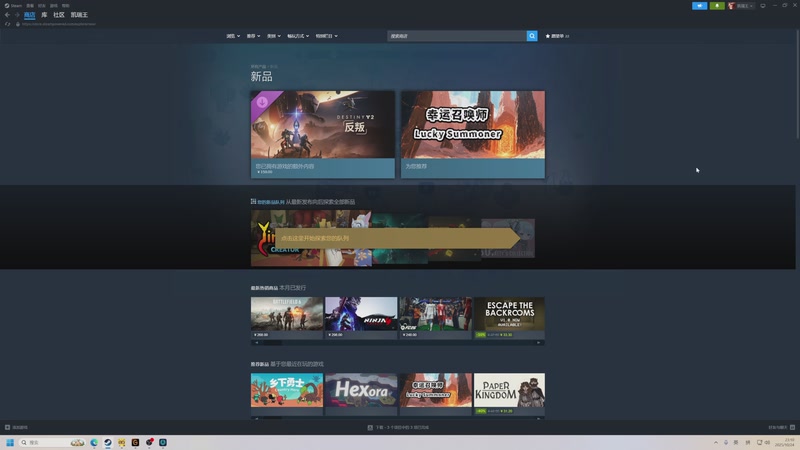
Task: Reload the store page
Action: point(7,24)
